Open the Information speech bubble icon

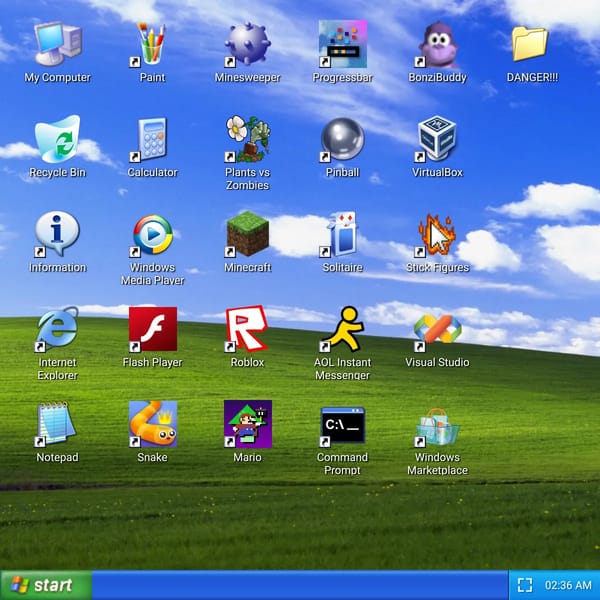click(57, 234)
